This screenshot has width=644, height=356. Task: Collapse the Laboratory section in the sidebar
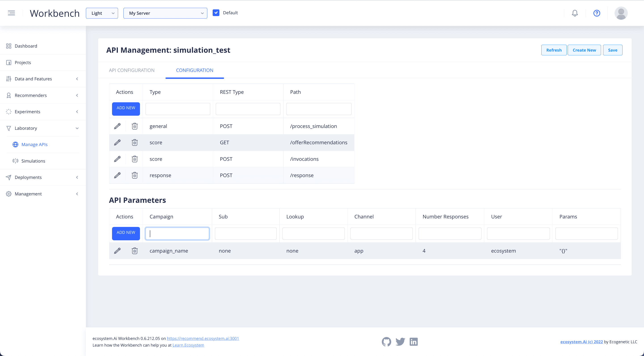coord(77,128)
